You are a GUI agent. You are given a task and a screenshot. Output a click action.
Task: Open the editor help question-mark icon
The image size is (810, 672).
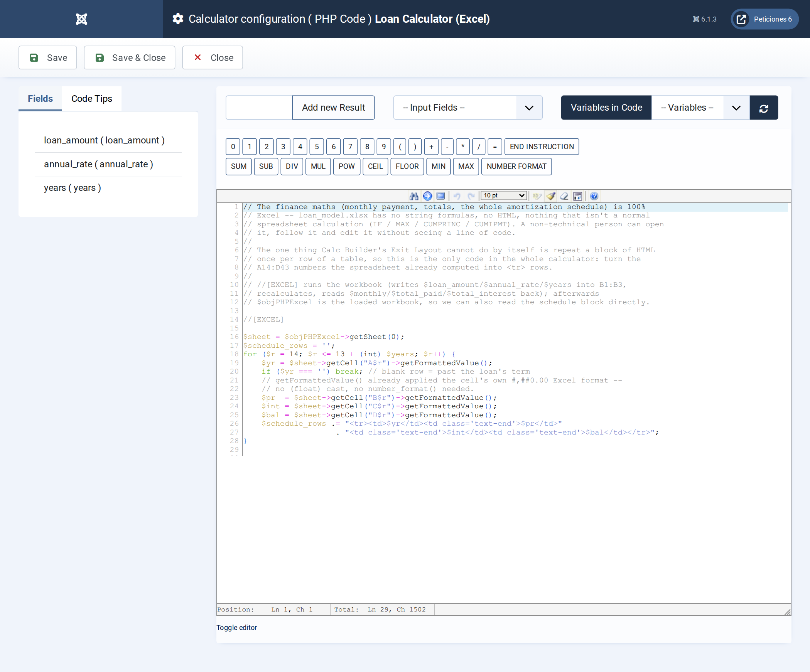(x=594, y=196)
